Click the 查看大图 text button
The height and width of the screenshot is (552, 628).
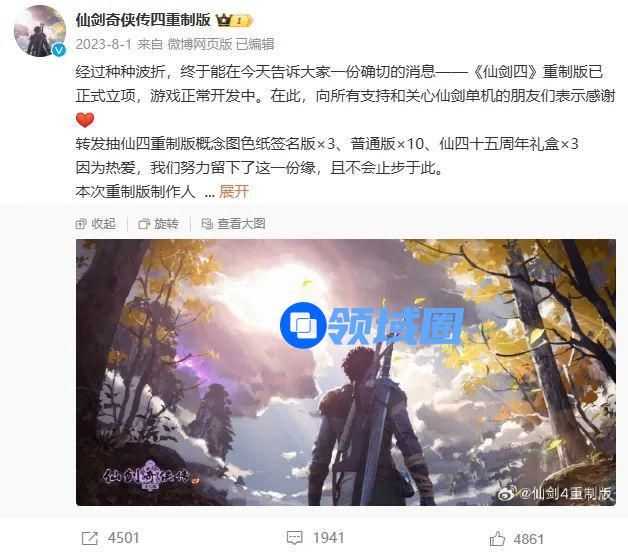242,224
